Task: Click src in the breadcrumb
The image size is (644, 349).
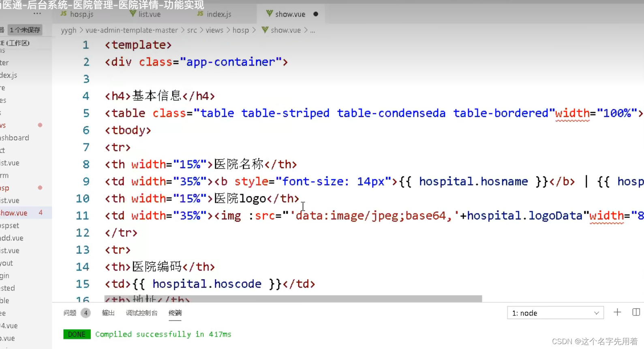Action: [x=192, y=30]
